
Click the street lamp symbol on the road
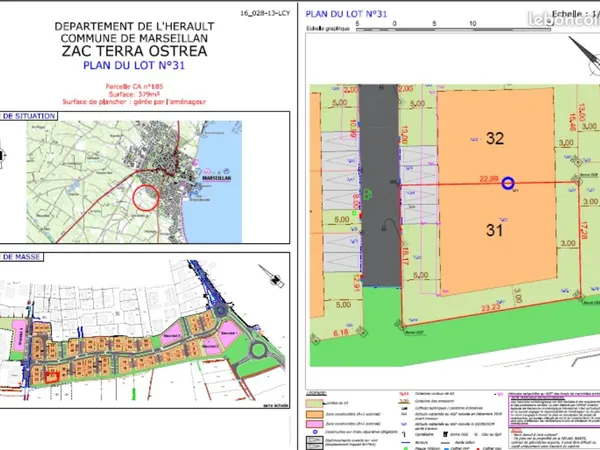pos(391,225)
